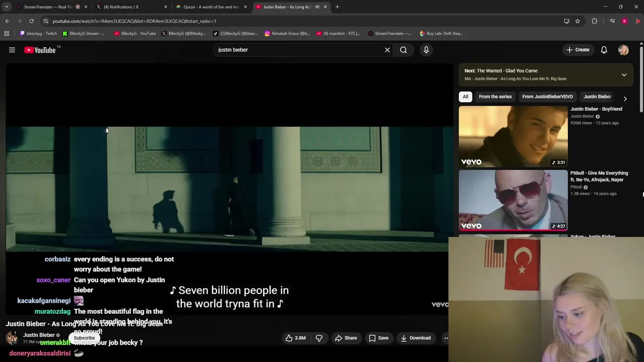Open the YouTube account avatar menu
Image resolution: width=644 pixels, height=362 pixels.
coord(623,50)
